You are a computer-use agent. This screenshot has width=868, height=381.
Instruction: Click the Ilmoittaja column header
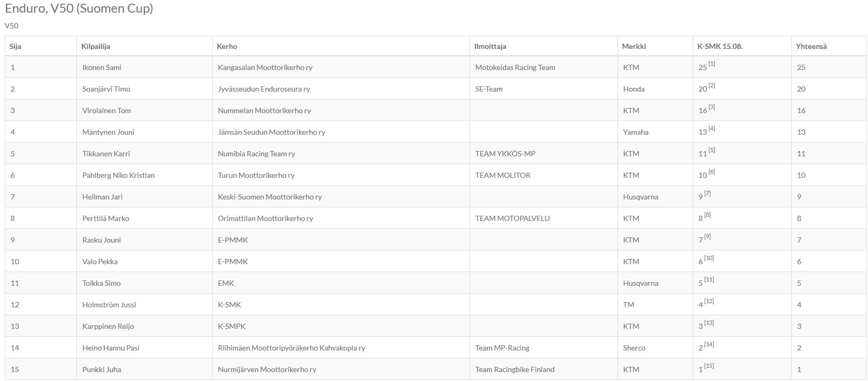pyautogui.click(x=544, y=46)
